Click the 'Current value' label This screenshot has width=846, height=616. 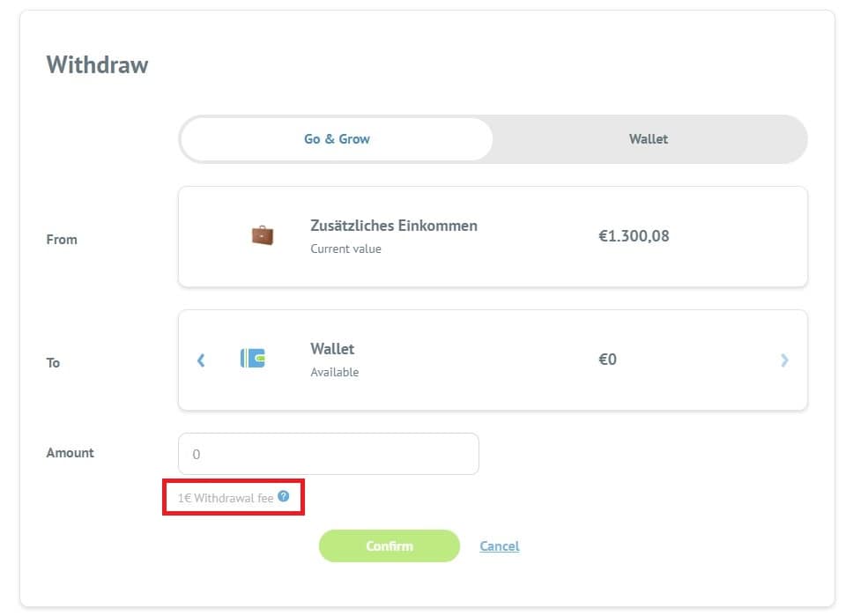pyautogui.click(x=345, y=249)
